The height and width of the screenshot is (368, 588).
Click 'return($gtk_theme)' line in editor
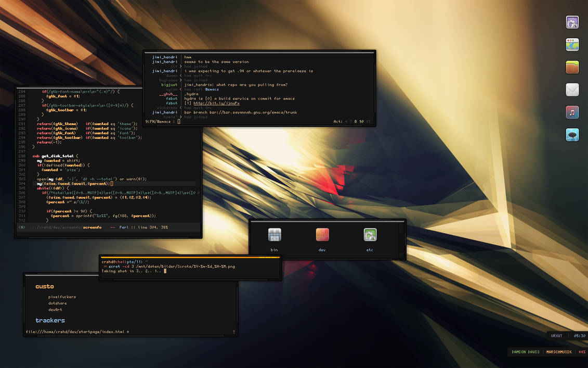(87, 123)
